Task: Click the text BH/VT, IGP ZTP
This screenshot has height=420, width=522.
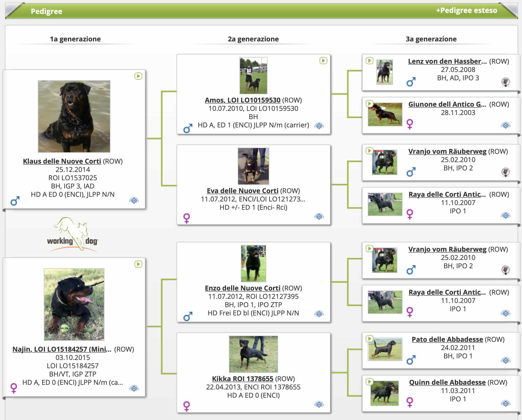Action: (x=73, y=374)
